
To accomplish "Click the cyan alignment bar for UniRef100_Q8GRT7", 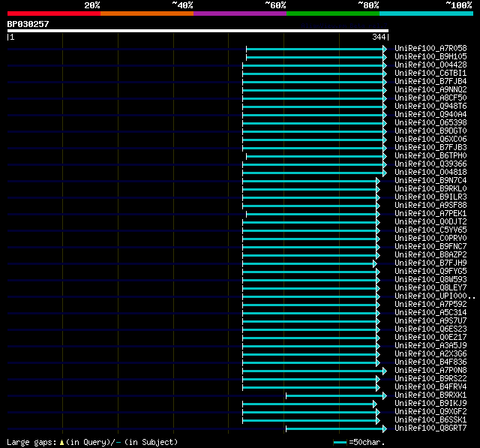I will (336, 429).
